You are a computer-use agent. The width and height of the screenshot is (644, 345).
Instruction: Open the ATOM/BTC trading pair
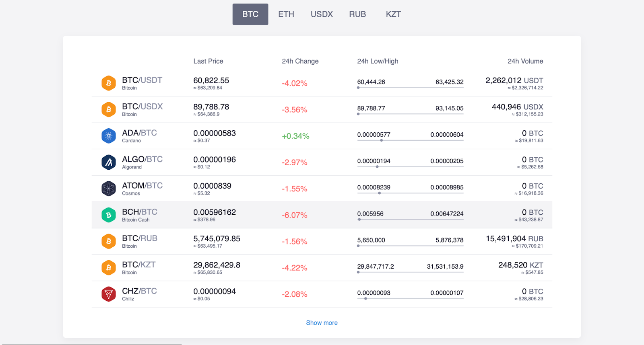coord(142,185)
